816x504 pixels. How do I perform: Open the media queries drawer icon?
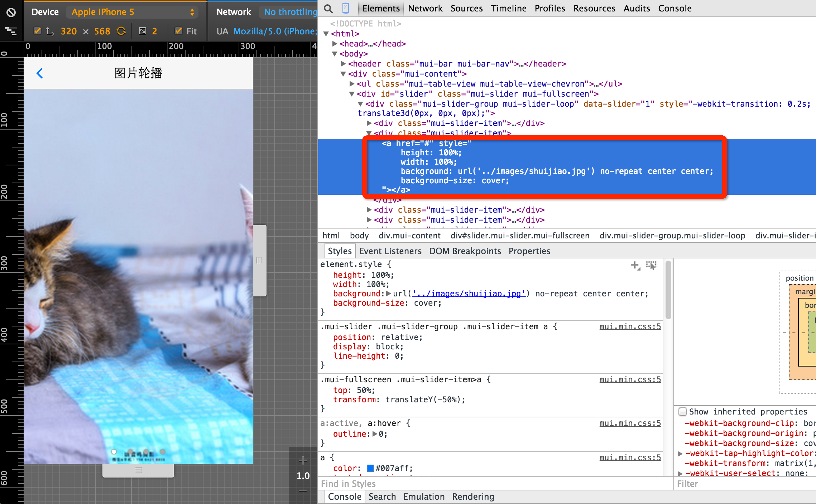click(x=11, y=31)
